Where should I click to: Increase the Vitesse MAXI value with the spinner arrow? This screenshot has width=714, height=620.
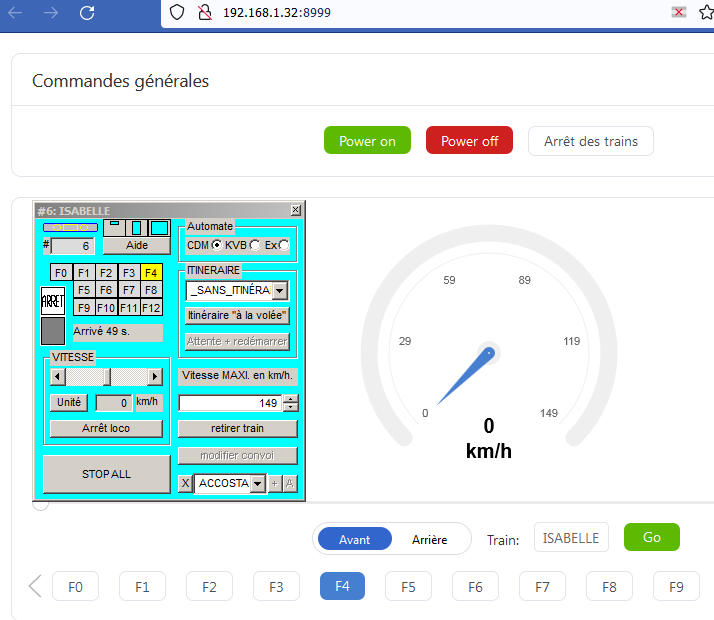point(291,399)
